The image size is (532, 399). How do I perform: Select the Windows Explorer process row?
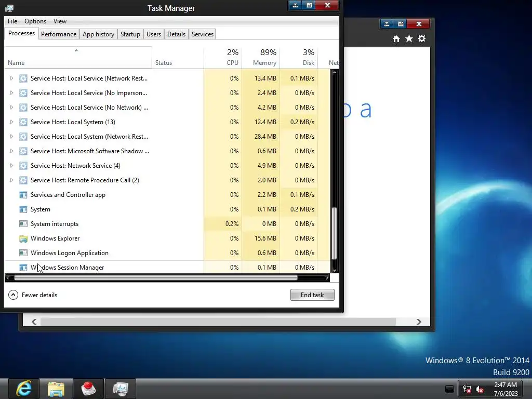pyautogui.click(x=167, y=238)
